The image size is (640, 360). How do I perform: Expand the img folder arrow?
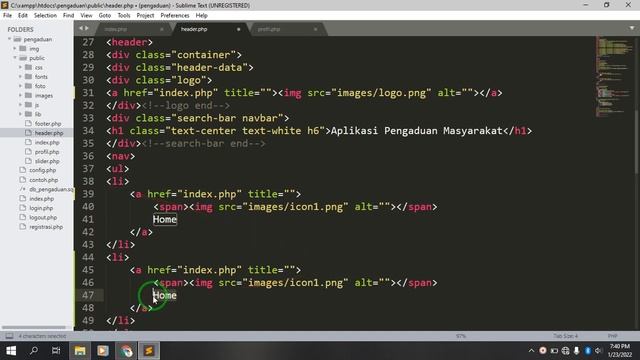(x=15, y=49)
